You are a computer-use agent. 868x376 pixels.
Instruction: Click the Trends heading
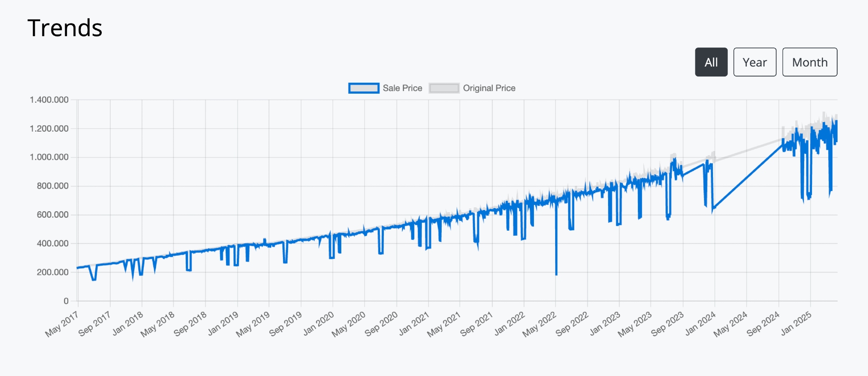click(x=65, y=28)
